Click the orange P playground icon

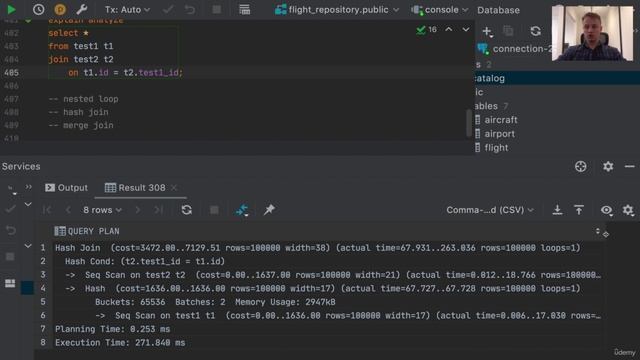pyautogui.click(x=60, y=9)
